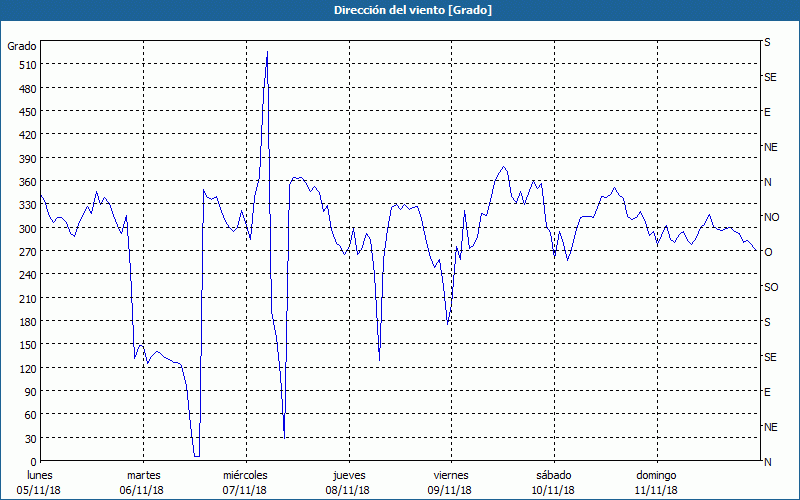Click the 'martes' day label
The height and width of the screenshot is (500, 800).
click(143, 476)
